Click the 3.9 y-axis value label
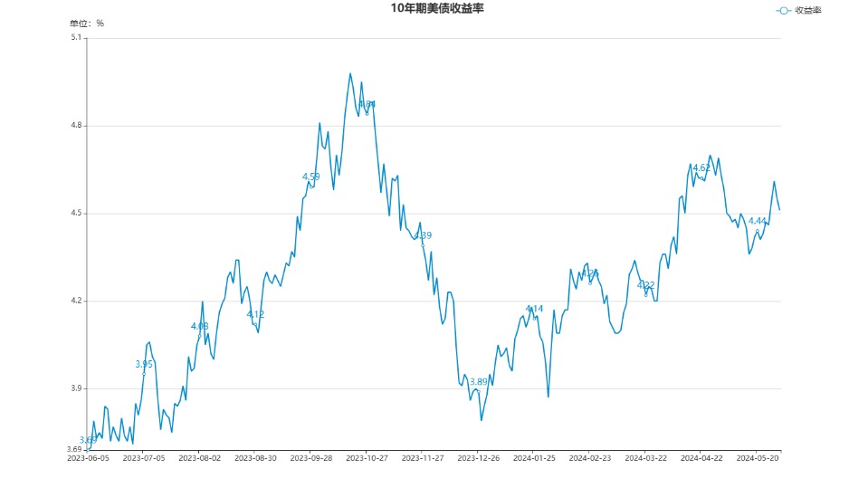 tap(75, 388)
